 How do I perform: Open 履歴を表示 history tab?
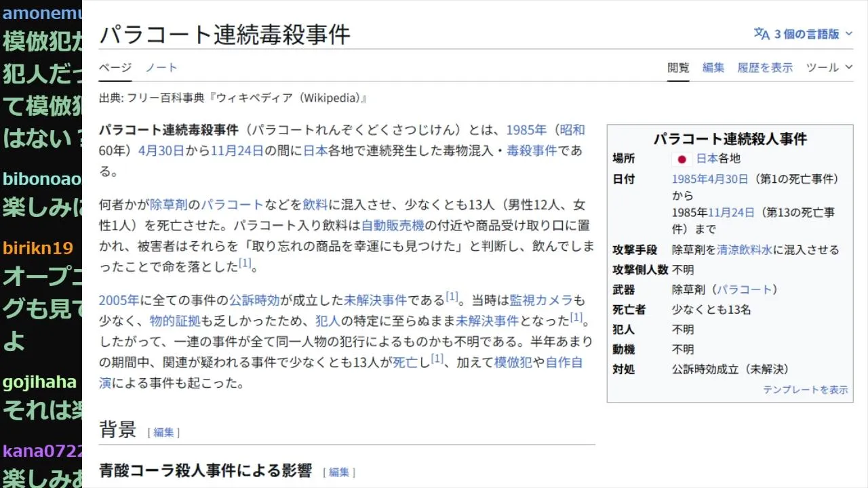coord(765,67)
